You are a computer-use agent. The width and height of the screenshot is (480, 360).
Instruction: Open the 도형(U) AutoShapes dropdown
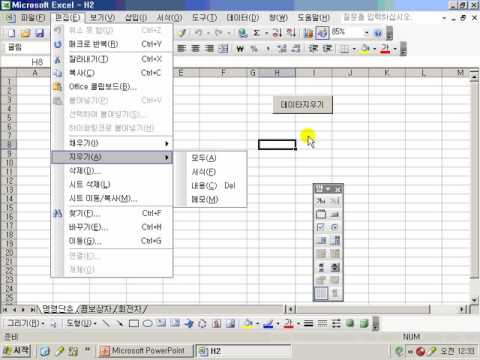coord(81,323)
